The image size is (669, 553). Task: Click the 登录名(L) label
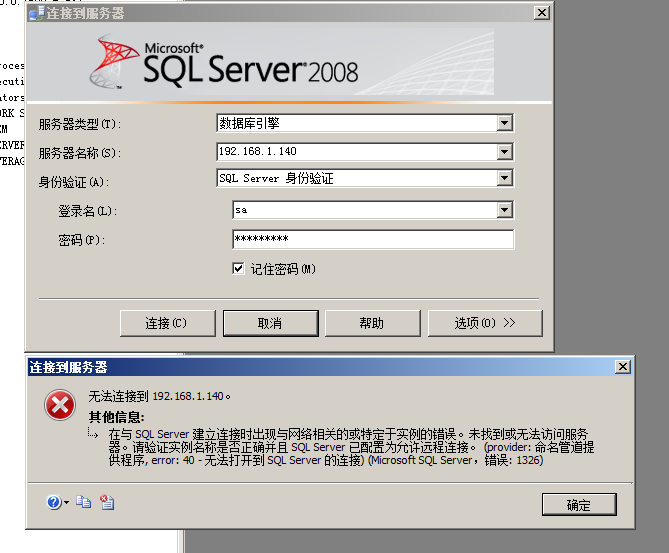[87, 211]
